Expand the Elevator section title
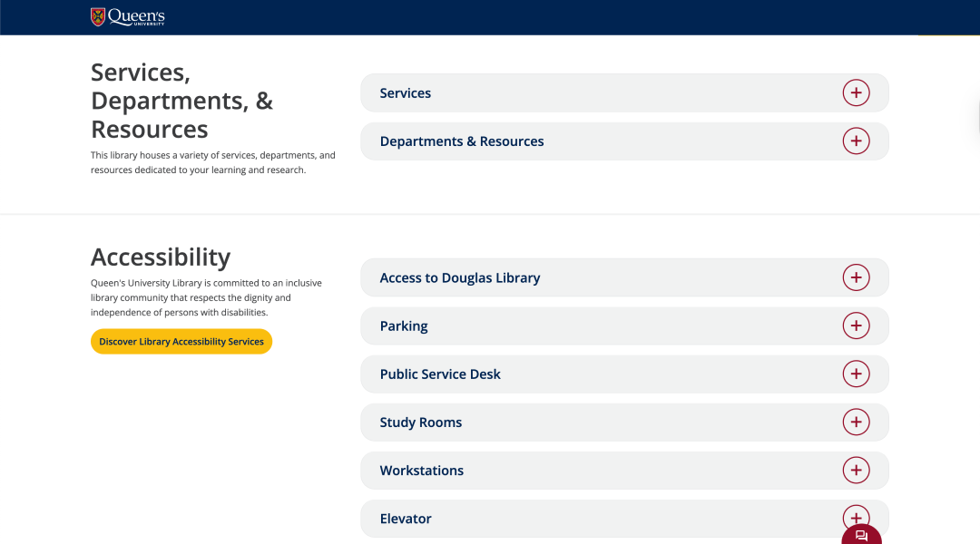This screenshot has width=980, height=544. pyautogui.click(x=406, y=519)
